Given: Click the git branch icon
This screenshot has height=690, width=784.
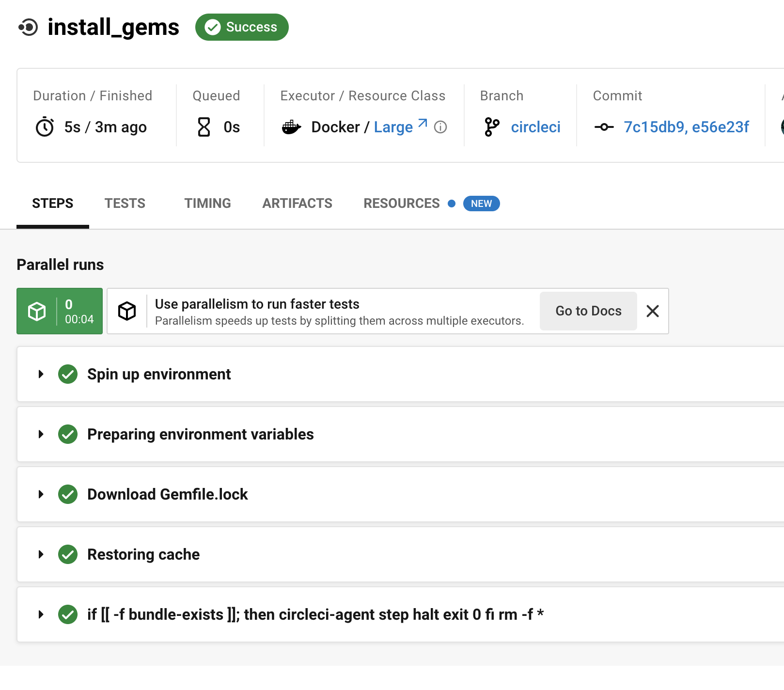Looking at the screenshot, I should [491, 127].
